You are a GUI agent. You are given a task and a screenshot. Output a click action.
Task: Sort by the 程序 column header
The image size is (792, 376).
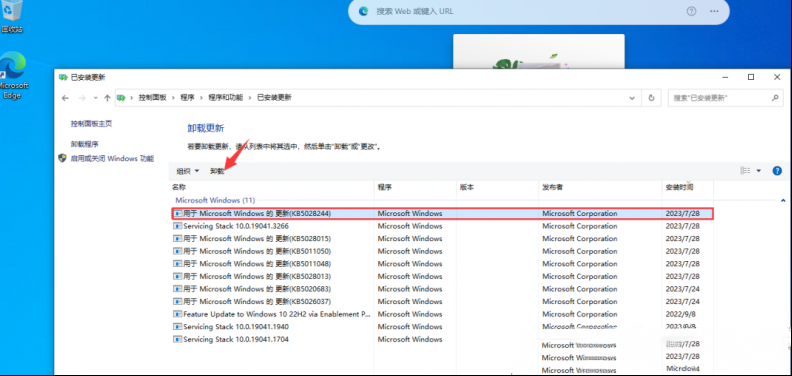pos(415,187)
